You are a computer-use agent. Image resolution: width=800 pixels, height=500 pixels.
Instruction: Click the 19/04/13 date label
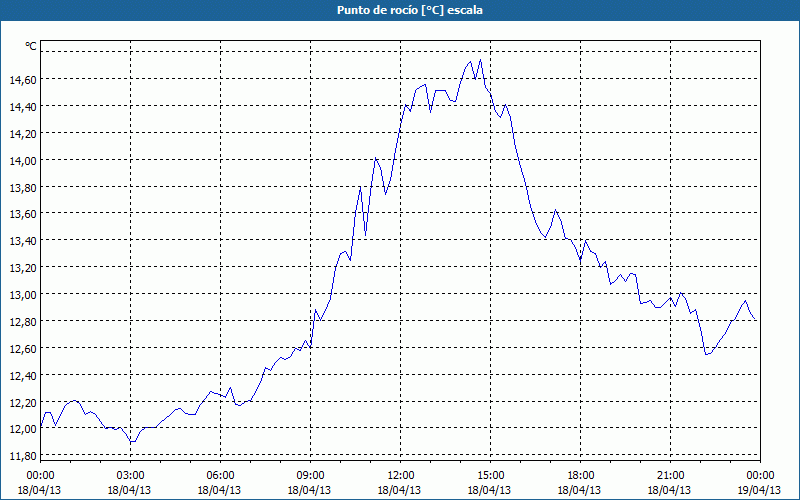(759, 490)
